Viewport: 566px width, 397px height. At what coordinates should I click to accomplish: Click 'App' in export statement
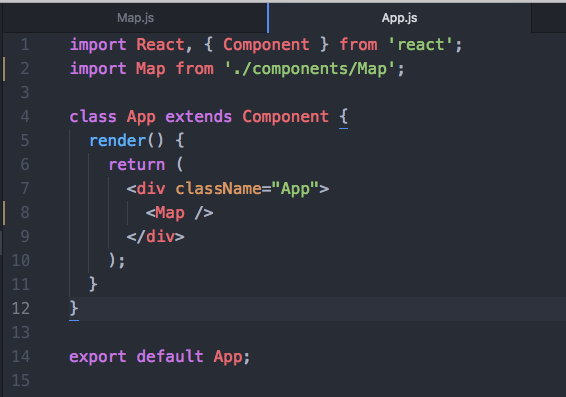[x=228, y=357]
